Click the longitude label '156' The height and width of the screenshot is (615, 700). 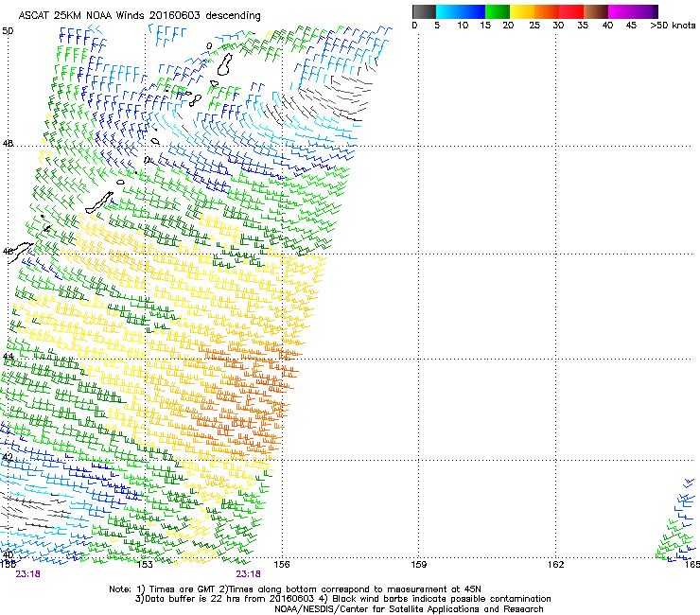tap(282, 565)
